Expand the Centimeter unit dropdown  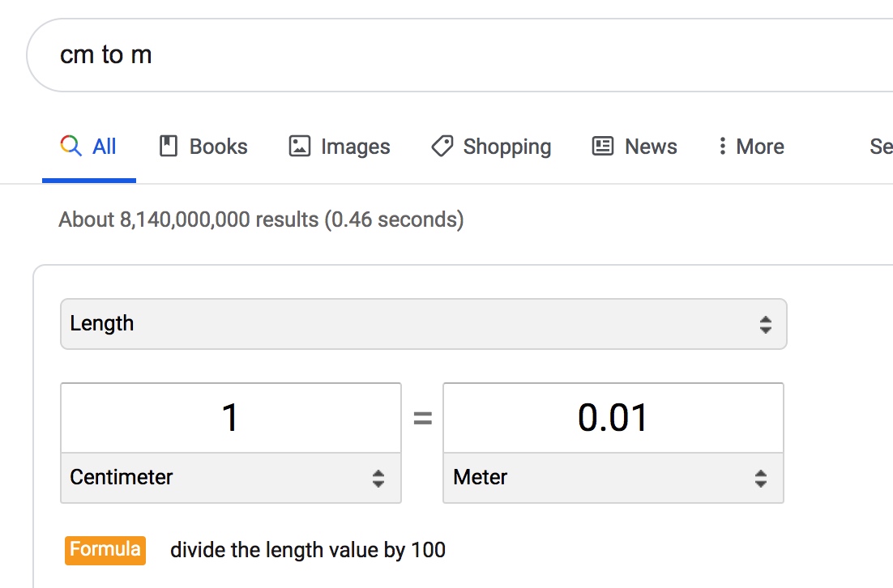coord(231,478)
